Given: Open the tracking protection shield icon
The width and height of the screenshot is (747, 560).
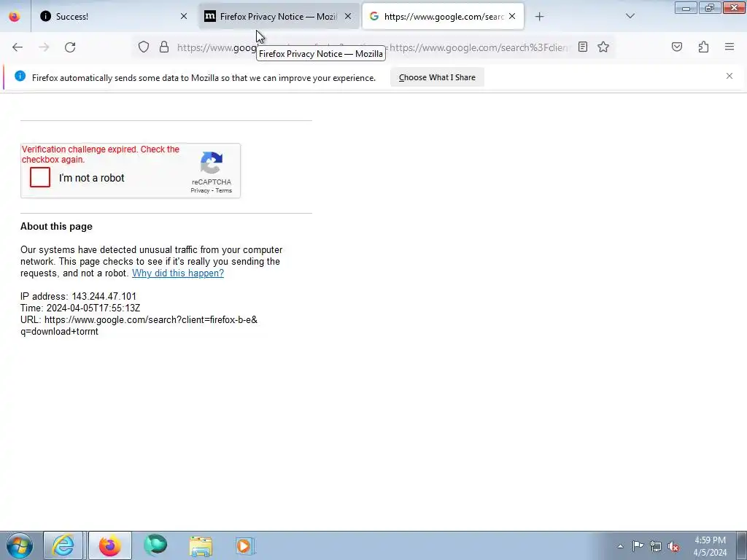Looking at the screenshot, I should click(x=144, y=47).
